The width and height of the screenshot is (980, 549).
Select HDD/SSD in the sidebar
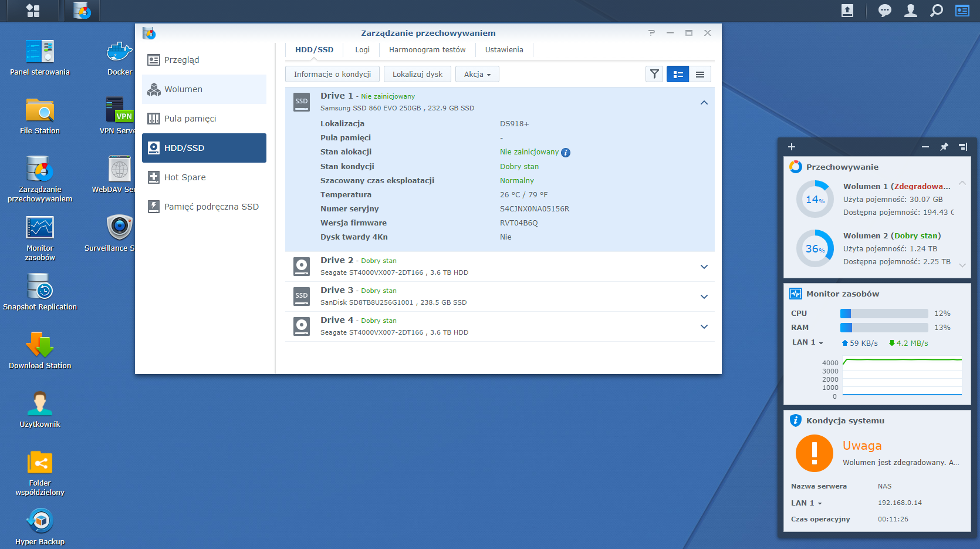click(204, 148)
